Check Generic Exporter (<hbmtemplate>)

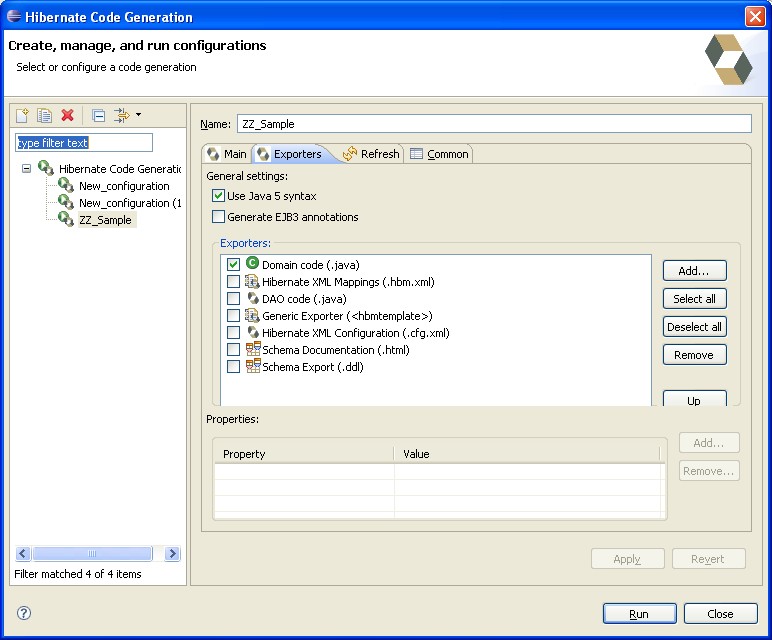pyautogui.click(x=233, y=316)
